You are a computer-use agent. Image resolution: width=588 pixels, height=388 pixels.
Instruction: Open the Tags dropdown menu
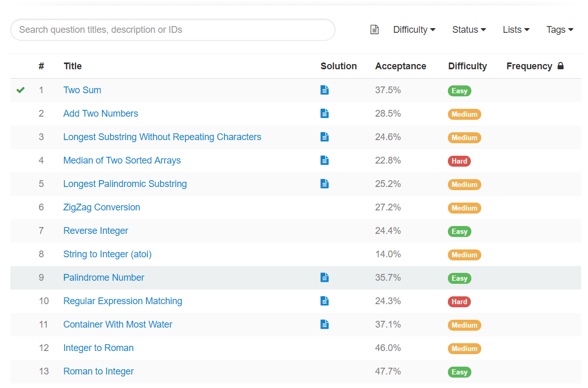559,30
